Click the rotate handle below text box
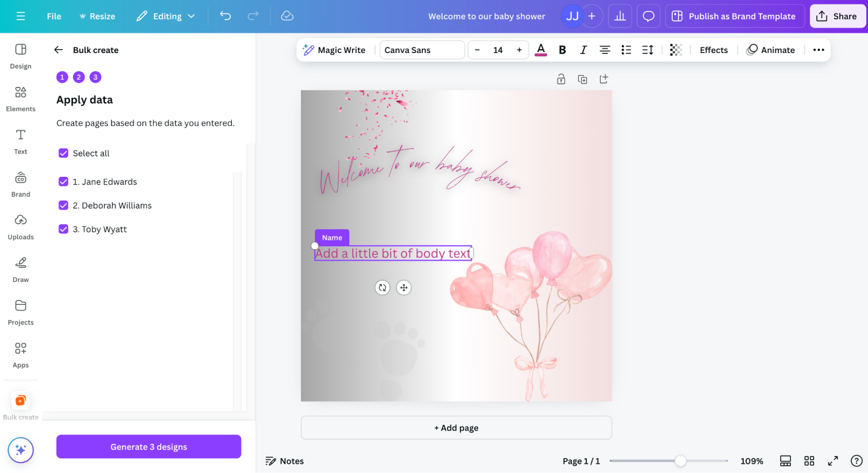This screenshot has width=868, height=473. 382,288
